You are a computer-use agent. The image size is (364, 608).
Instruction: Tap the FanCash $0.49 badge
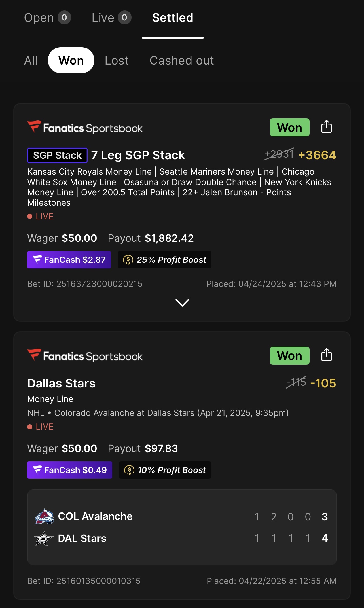pyautogui.click(x=70, y=470)
